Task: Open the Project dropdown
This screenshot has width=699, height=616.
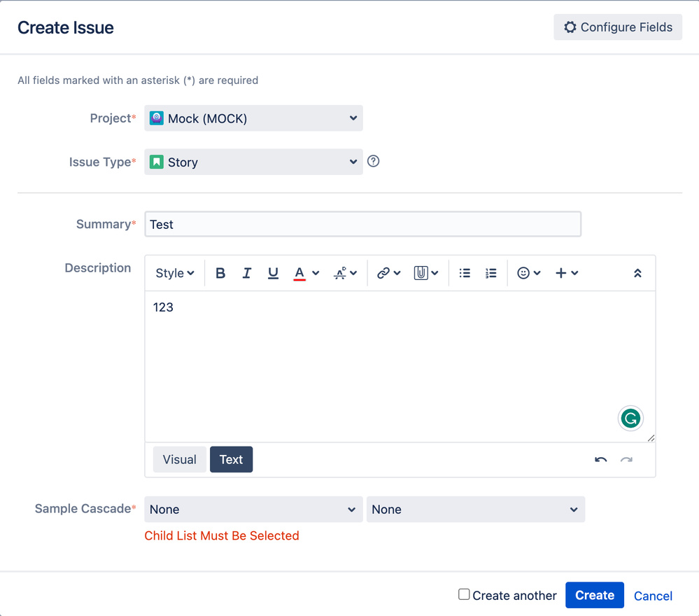Action: pos(254,118)
